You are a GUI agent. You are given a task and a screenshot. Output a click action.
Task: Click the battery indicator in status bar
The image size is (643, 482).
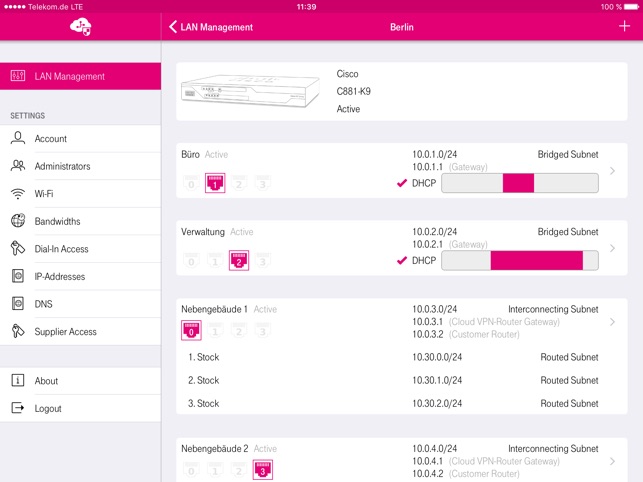(x=631, y=7)
